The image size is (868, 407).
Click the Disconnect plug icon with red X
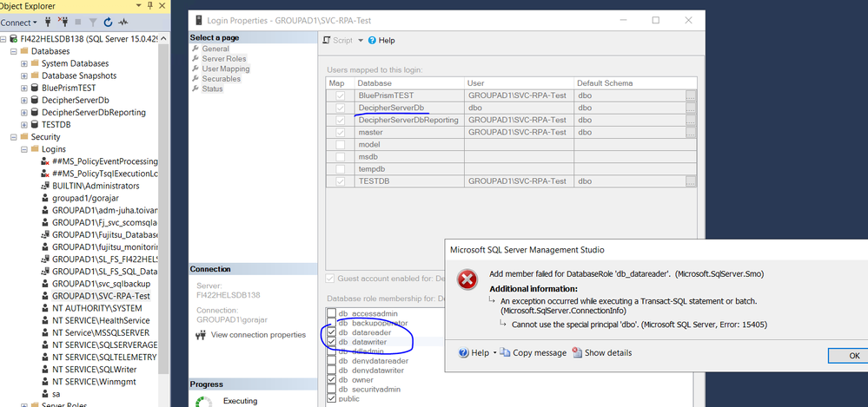(63, 22)
